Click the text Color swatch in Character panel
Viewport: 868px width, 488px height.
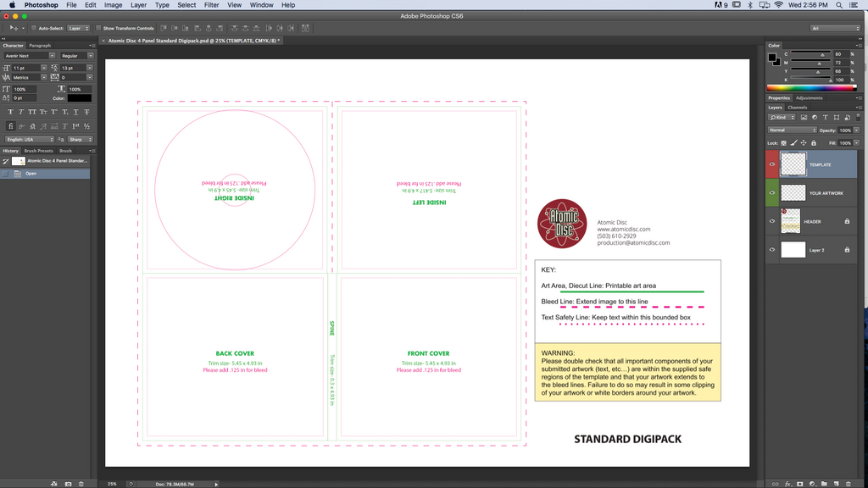[80, 98]
